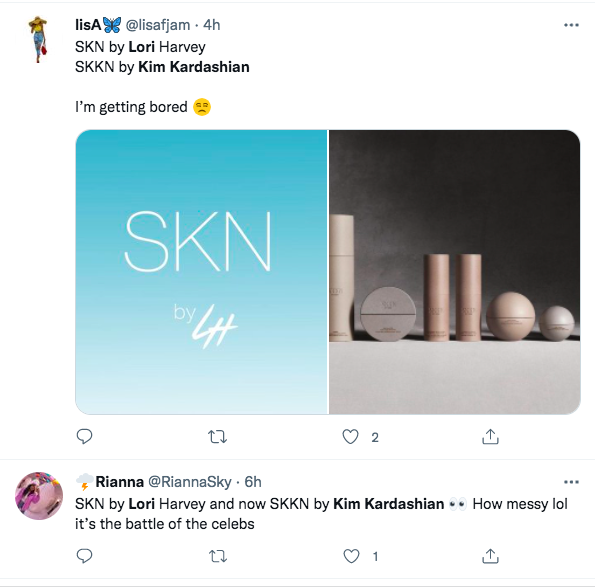Share Rianna's tweet via share icon
This screenshot has height=588, width=595.
coord(490,556)
